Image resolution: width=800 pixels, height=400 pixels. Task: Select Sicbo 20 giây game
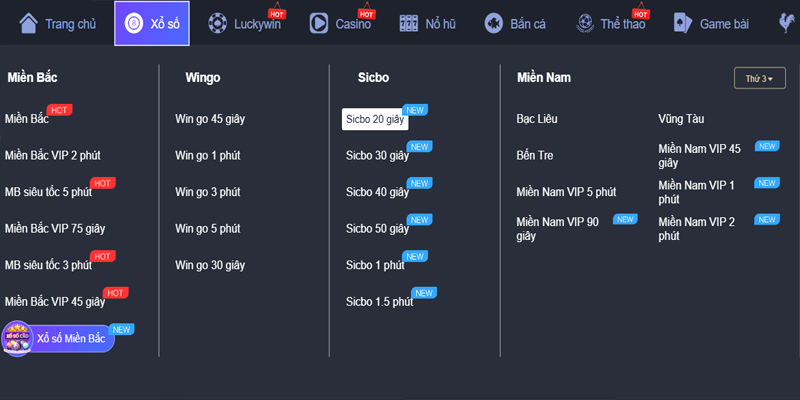tap(374, 119)
